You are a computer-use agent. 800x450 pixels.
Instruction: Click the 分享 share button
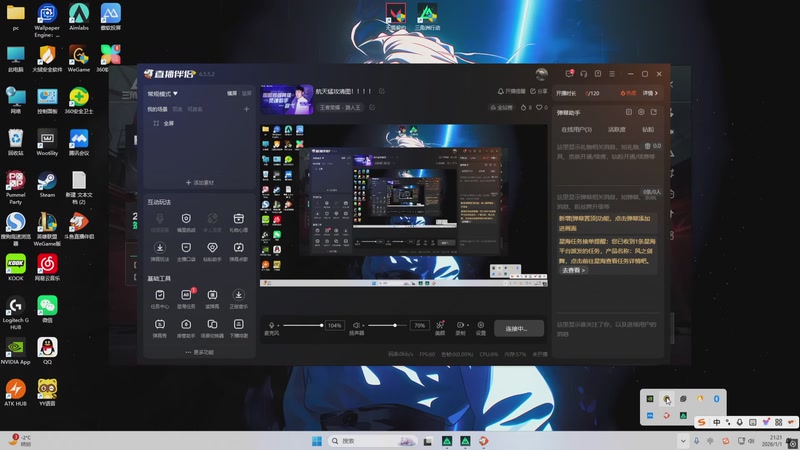coord(539,91)
